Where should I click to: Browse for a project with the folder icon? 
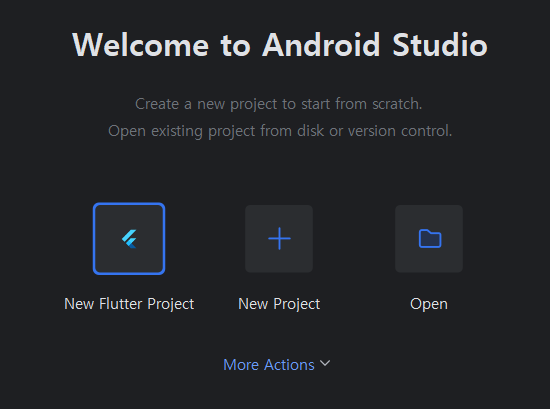(430, 239)
